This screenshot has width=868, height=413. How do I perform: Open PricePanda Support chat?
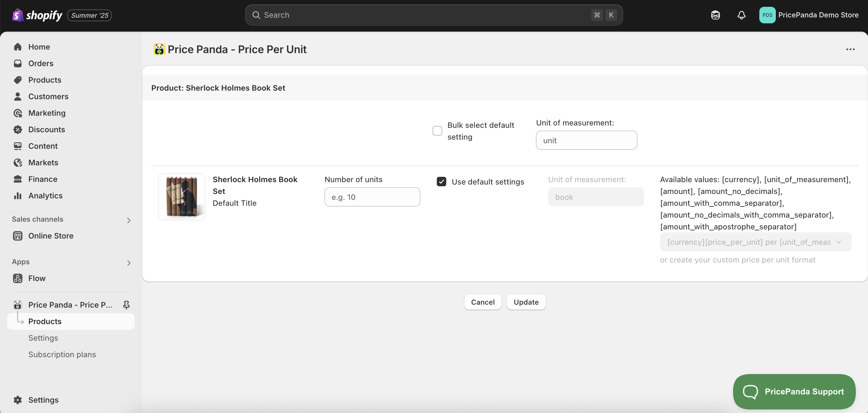click(x=794, y=391)
